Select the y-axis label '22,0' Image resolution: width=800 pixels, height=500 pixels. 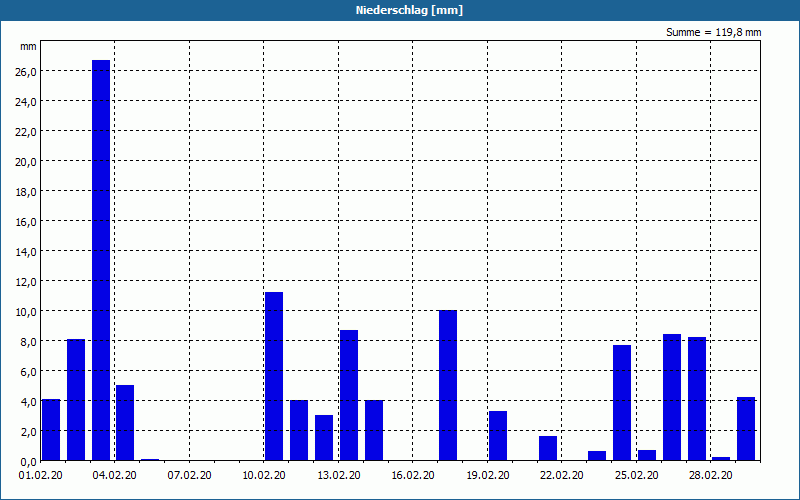pos(26,132)
